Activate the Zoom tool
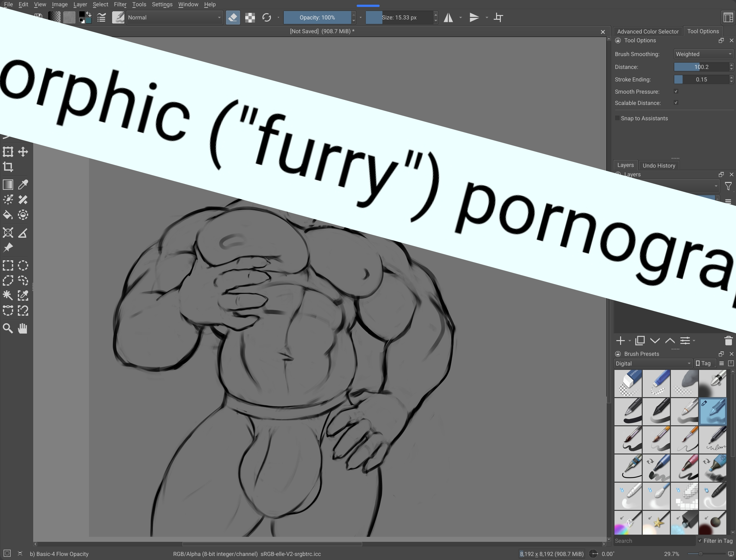 (8, 329)
